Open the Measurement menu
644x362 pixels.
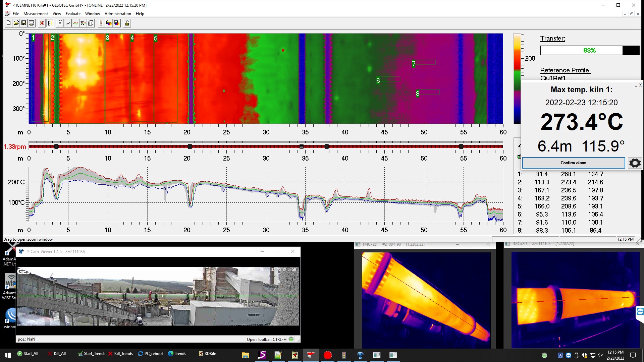click(36, 14)
